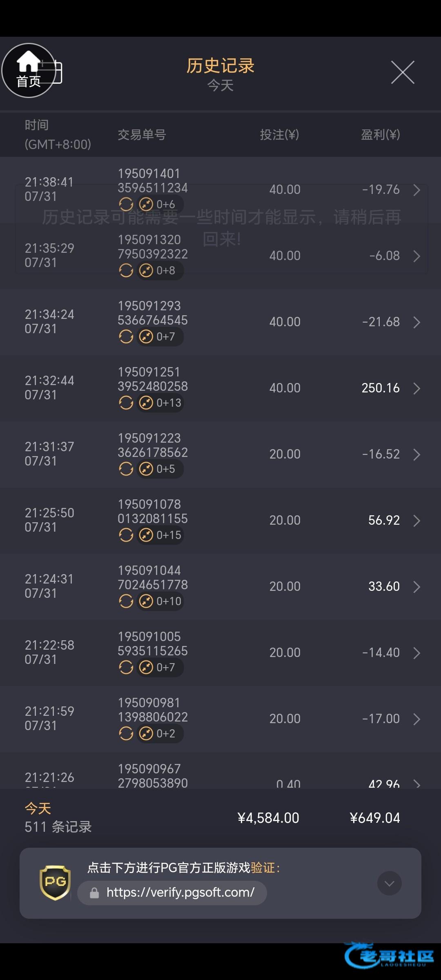Open transaction 195091044 7024651778

pos(153,578)
